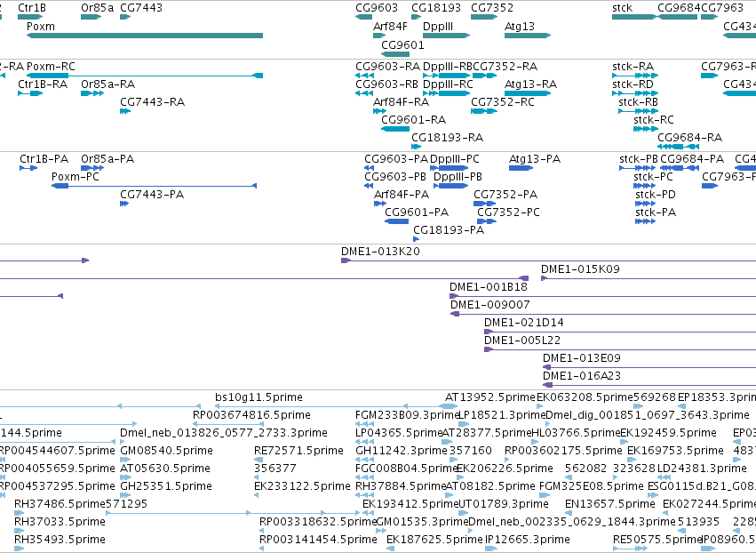This screenshot has width=756, height=553.
Task: Select the CG9601-PA protein label
Action: [417, 212]
